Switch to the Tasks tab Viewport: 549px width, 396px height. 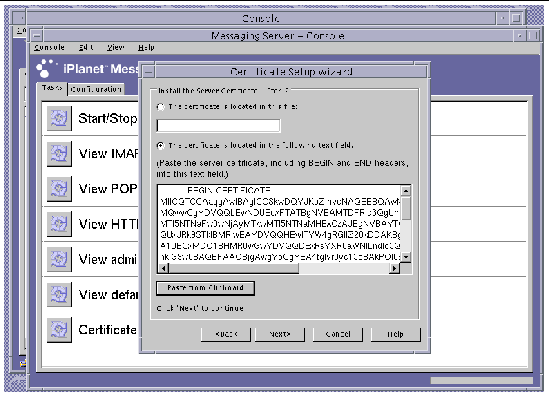pyautogui.click(x=52, y=89)
